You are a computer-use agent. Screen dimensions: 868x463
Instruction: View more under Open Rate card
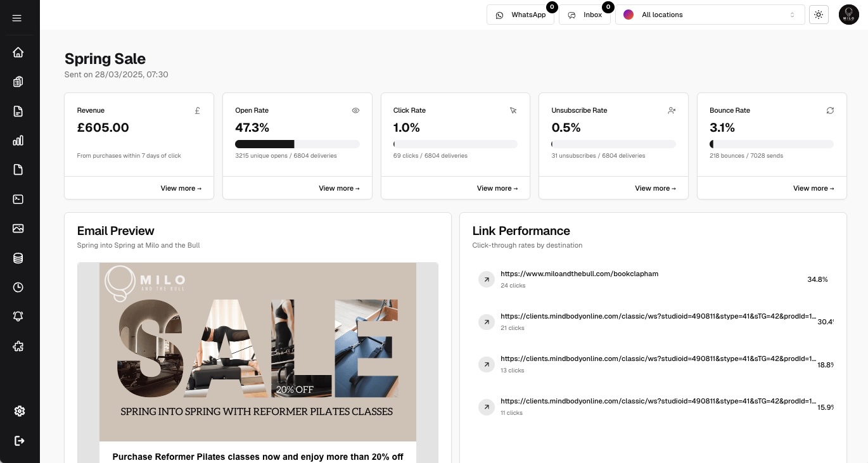339,188
